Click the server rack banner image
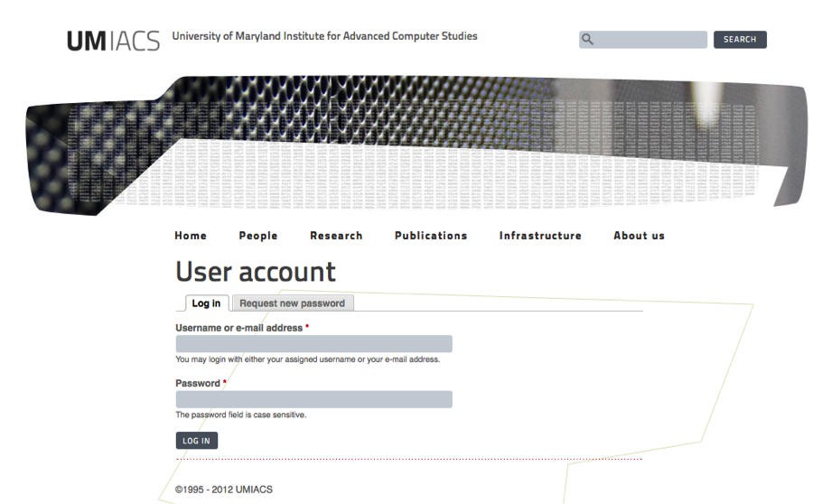Screen dimensions: 813x504 pos(416,145)
